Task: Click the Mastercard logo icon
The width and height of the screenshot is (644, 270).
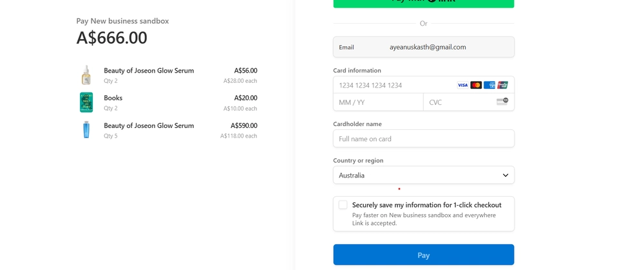Action: [476, 85]
